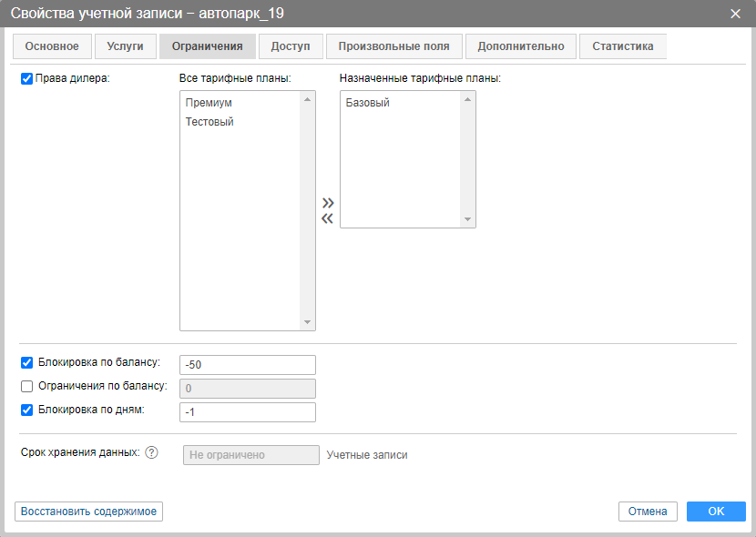Viewport: 756px width, 537px height.
Task: Enable Ограничения по балансу checkbox
Action: click(x=26, y=386)
